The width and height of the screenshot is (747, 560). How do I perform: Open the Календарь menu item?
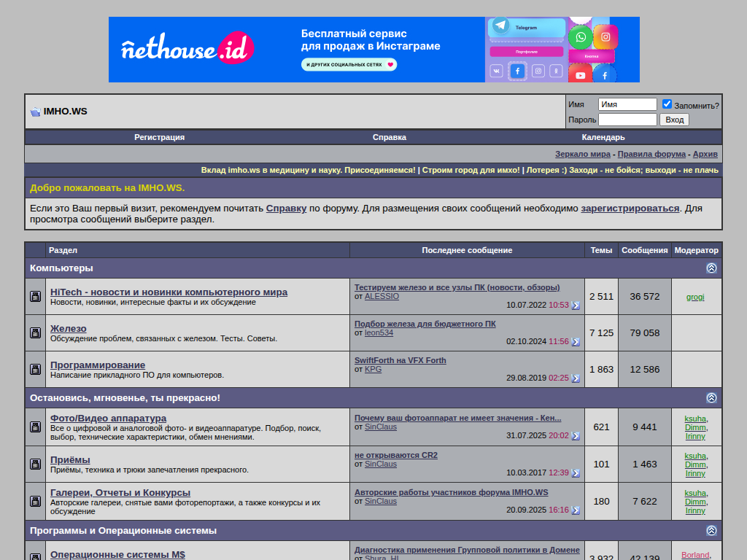(603, 137)
